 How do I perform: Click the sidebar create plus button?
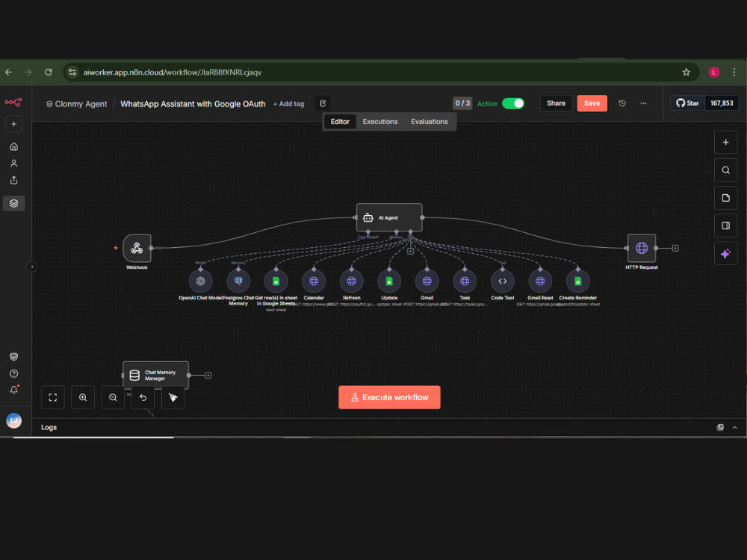(x=13, y=124)
